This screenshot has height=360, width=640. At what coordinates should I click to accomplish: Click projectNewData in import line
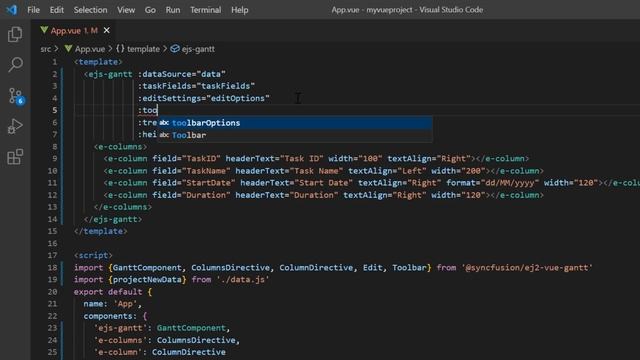(147, 280)
